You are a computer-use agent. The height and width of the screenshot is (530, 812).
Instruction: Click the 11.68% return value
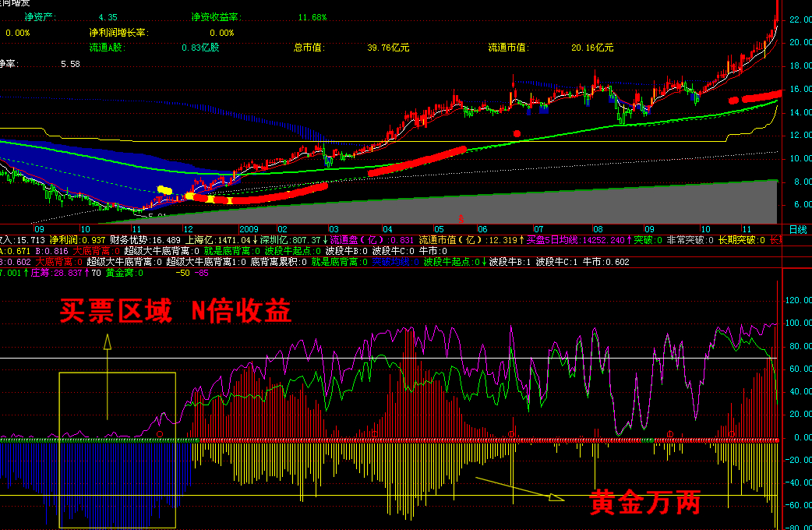(x=312, y=18)
